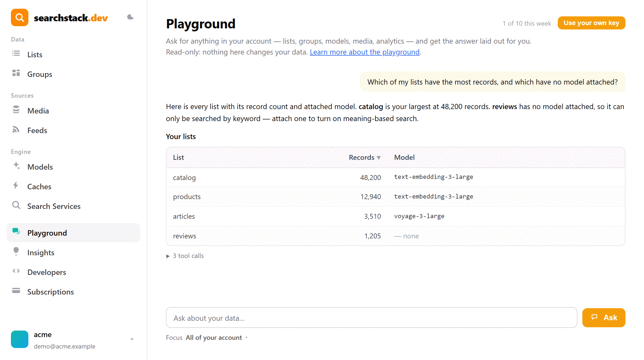Expand the acme account menu caret
This screenshot has height=360, width=644.
click(x=132, y=339)
